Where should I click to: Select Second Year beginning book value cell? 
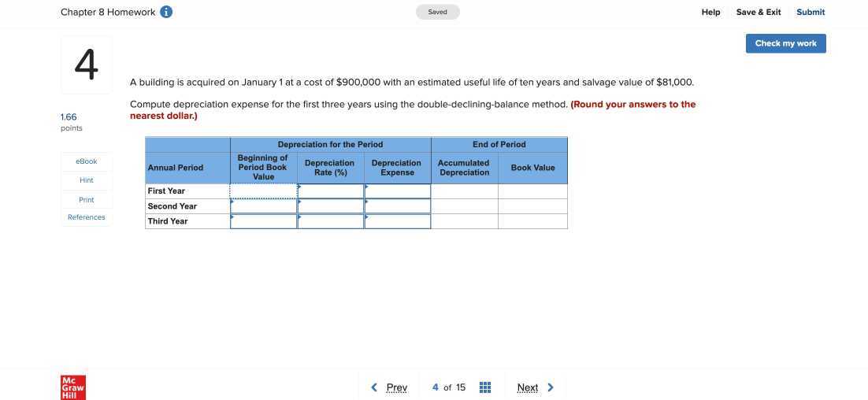tap(264, 206)
